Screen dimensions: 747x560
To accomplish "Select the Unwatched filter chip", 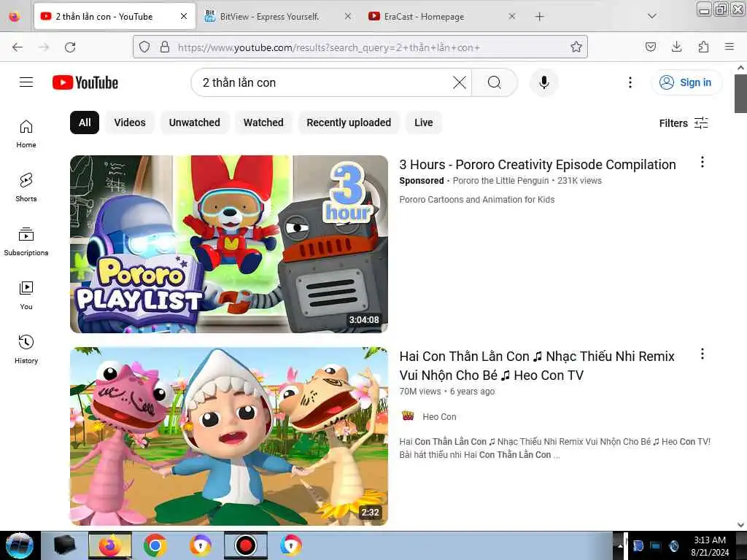I will (194, 122).
